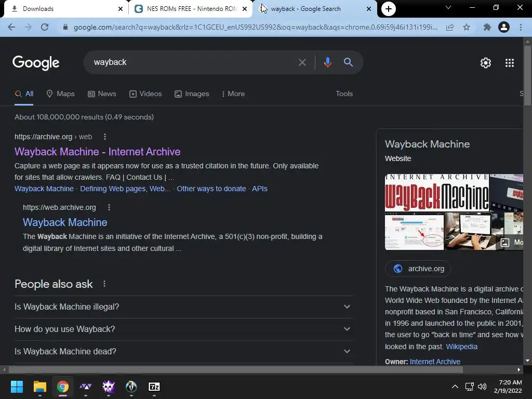Open the APIs sitelink
This screenshot has height=399, width=532.
[x=260, y=189]
